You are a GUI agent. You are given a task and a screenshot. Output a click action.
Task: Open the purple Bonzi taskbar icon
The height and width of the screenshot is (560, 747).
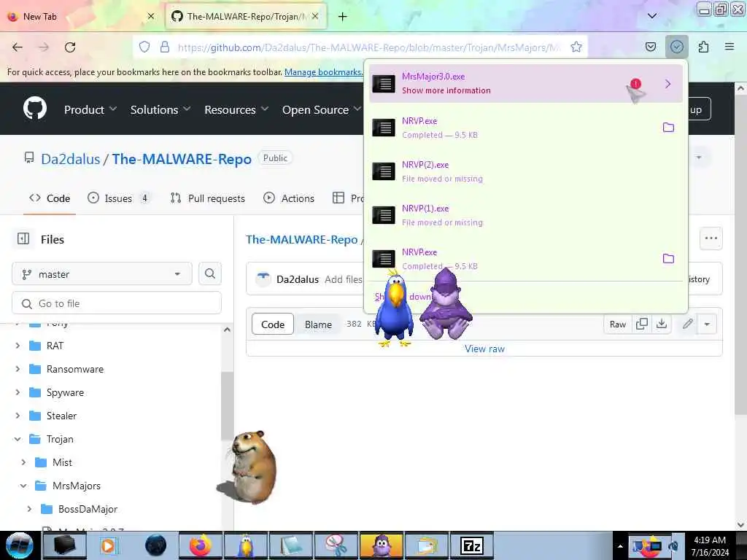[x=382, y=545]
